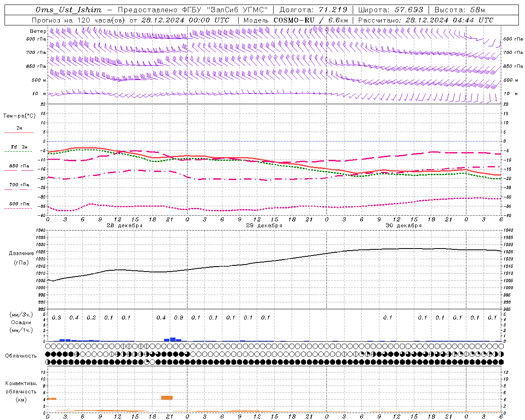Click the (км) unit label under облачность
Screen dimensions: 525x420
(21, 399)
